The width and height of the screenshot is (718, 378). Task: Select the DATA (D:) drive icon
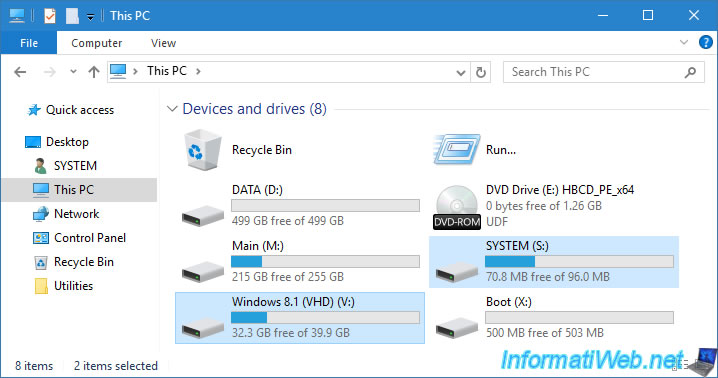(x=203, y=215)
